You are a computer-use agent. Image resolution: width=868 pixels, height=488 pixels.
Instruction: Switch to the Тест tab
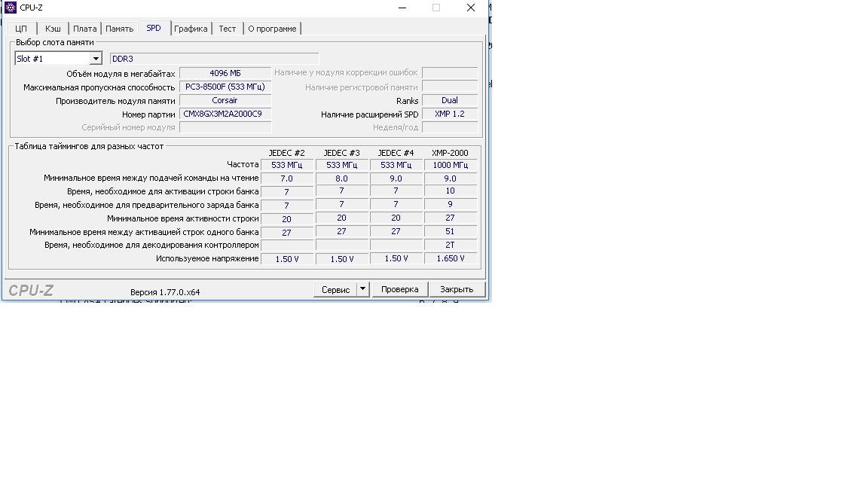[x=228, y=29]
